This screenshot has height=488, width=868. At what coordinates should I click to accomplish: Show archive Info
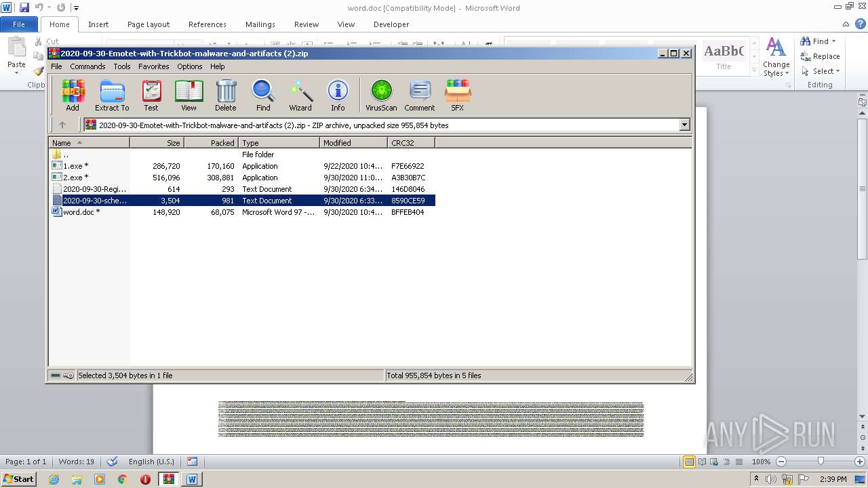point(338,95)
